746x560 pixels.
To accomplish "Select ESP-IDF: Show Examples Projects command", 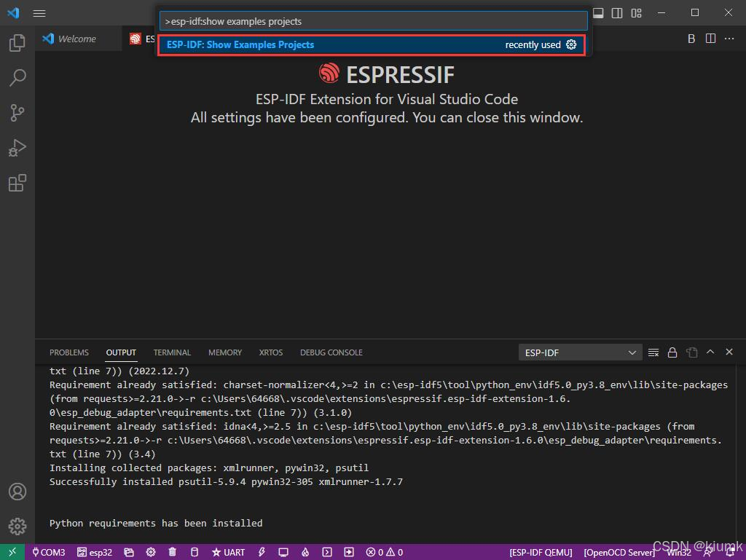I will 372,44.
